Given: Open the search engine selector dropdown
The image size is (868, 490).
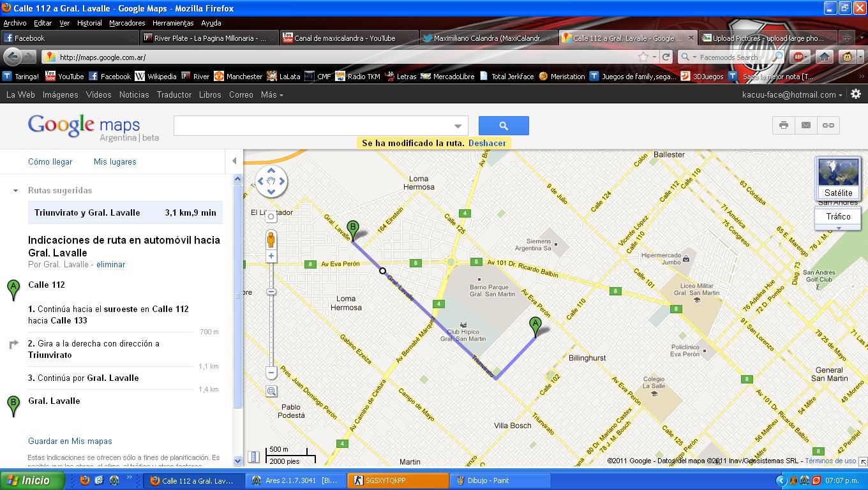Looking at the screenshot, I should pyautogui.click(x=689, y=57).
